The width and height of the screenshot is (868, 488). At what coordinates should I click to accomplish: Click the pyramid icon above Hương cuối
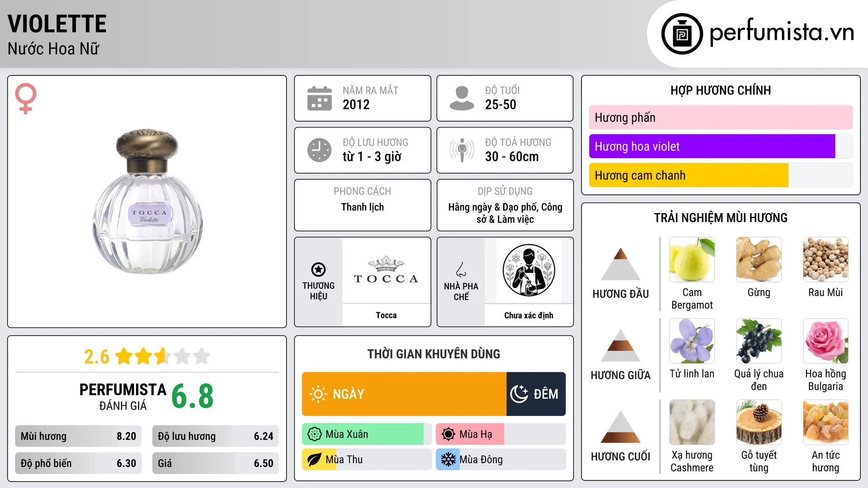tap(620, 427)
